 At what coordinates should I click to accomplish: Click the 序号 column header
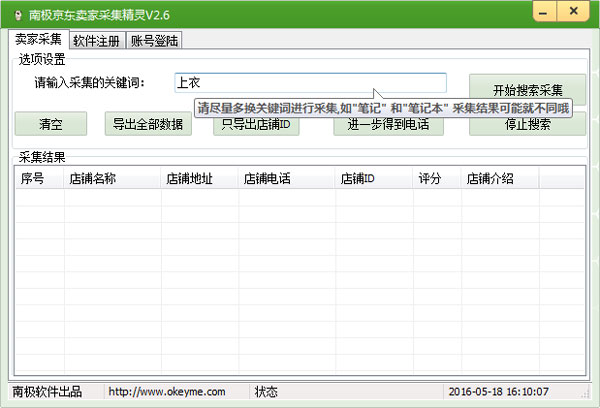[x=38, y=179]
